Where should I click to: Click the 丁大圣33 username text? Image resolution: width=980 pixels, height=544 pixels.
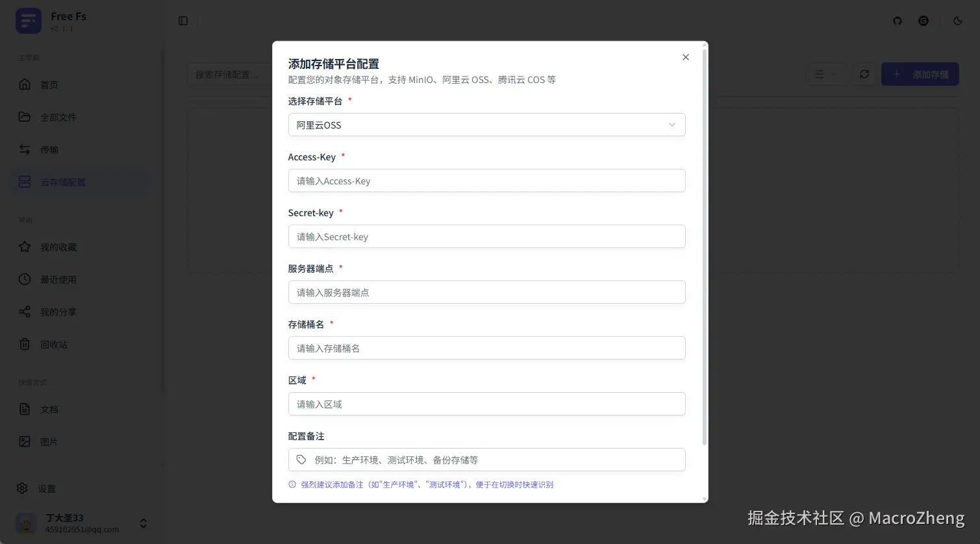coord(65,518)
